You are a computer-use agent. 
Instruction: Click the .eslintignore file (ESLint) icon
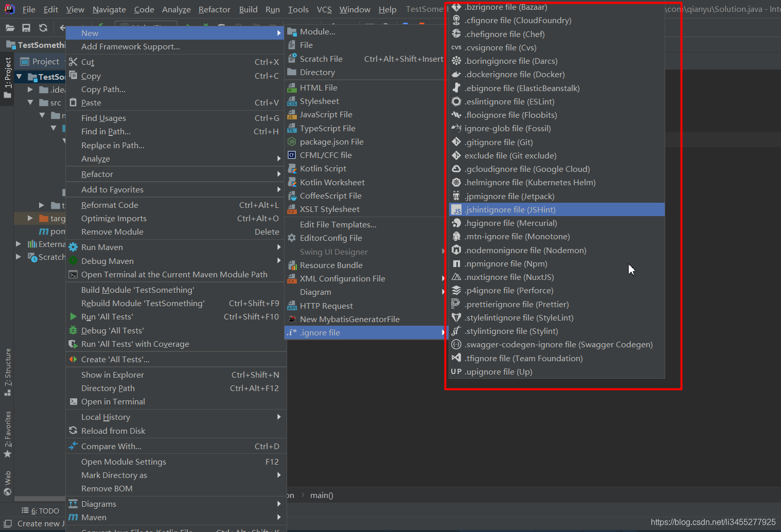[x=456, y=101]
